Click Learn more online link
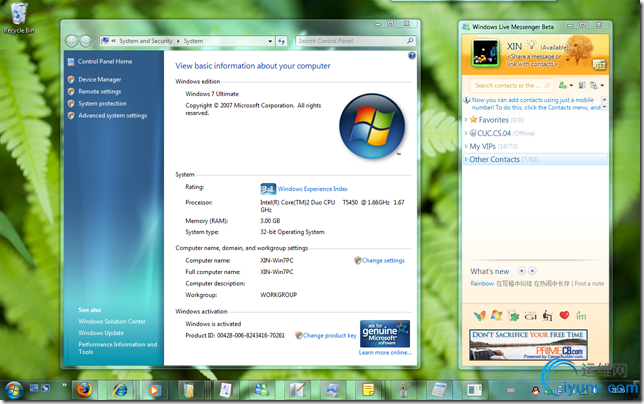The width and height of the screenshot is (644, 404). click(x=385, y=352)
